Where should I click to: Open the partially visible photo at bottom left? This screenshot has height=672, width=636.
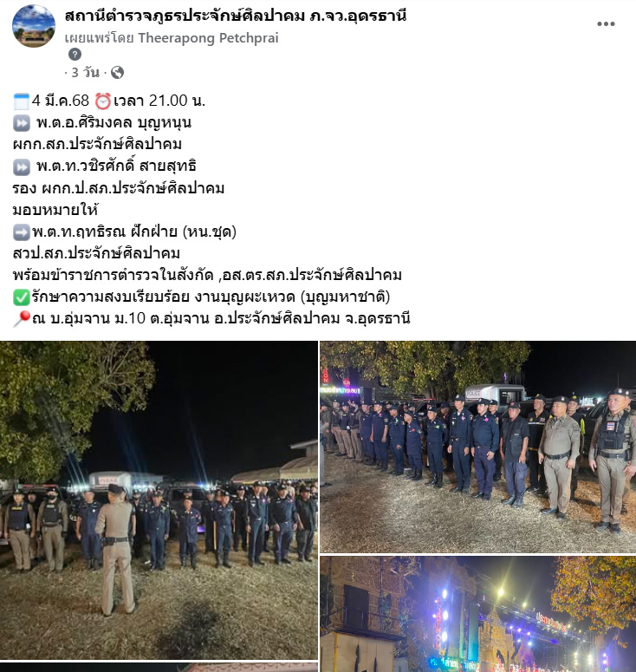pyautogui.click(x=159, y=668)
